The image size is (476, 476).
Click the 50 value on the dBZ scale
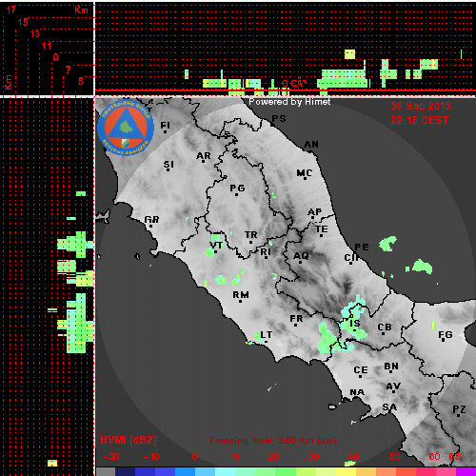394,457
